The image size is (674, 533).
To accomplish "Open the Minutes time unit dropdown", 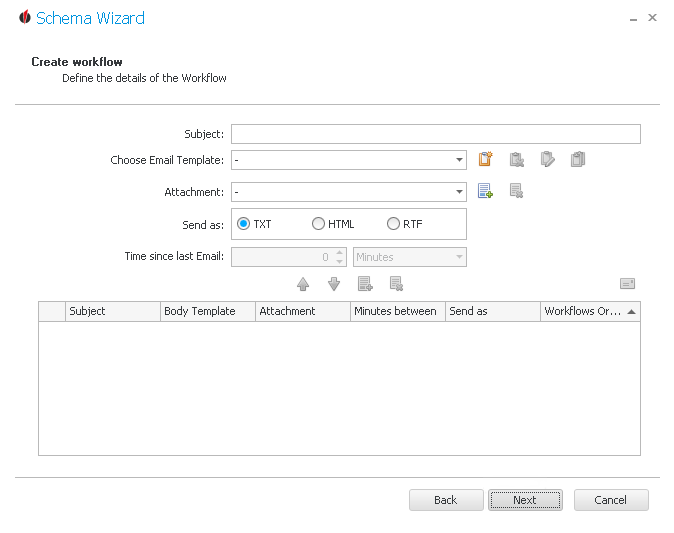I will click(x=410, y=257).
